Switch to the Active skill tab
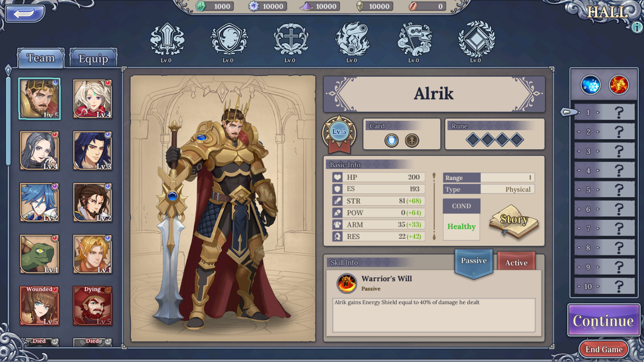This screenshot has width=644, height=362. [x=516, y=262]
